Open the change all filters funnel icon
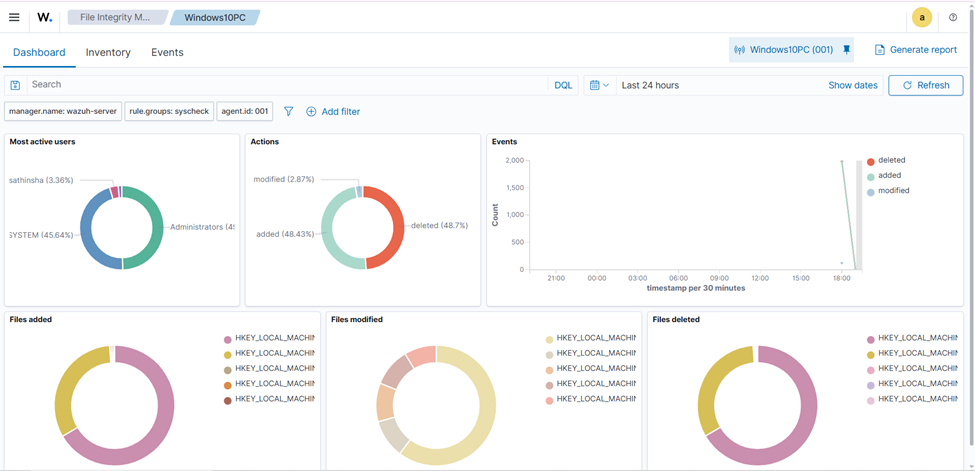Viewport: 975px width, 471px height. 289,111
